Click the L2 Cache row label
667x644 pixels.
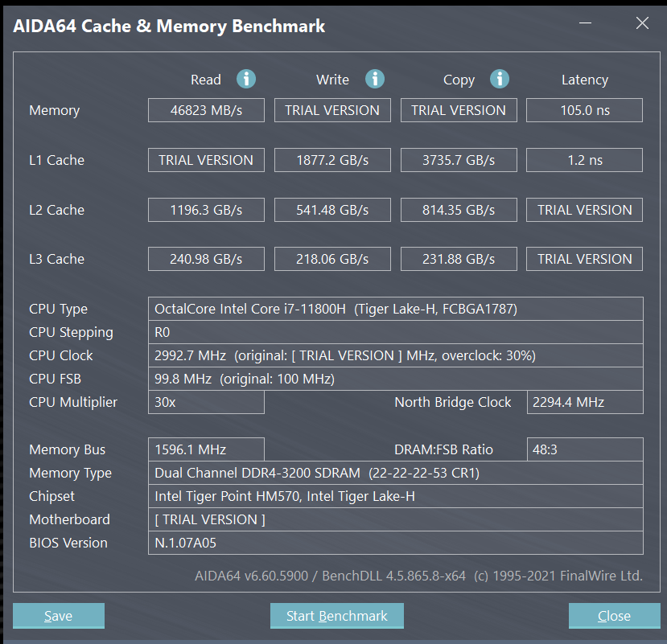[x=56, y=210]
